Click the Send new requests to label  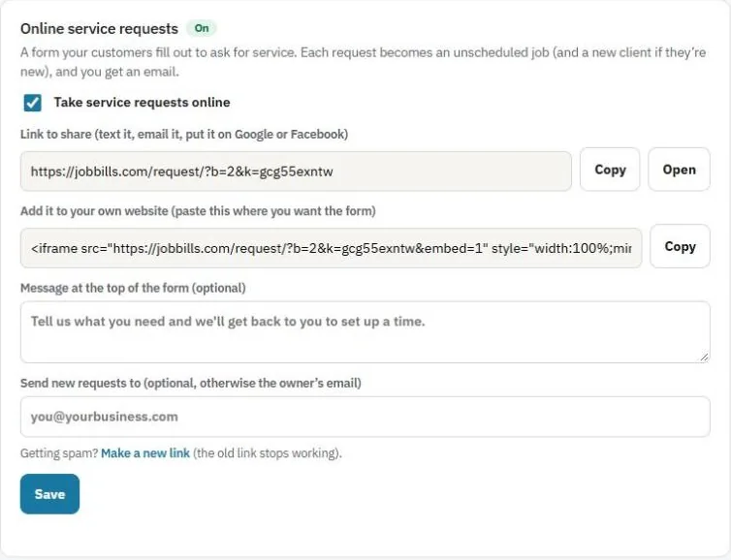(x=191, y=384)
